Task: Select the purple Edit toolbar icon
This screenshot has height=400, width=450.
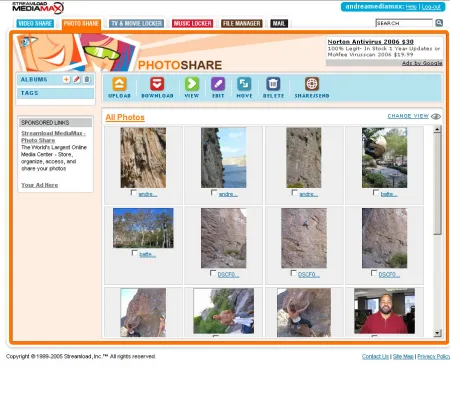Action: [x=218, y=84]
